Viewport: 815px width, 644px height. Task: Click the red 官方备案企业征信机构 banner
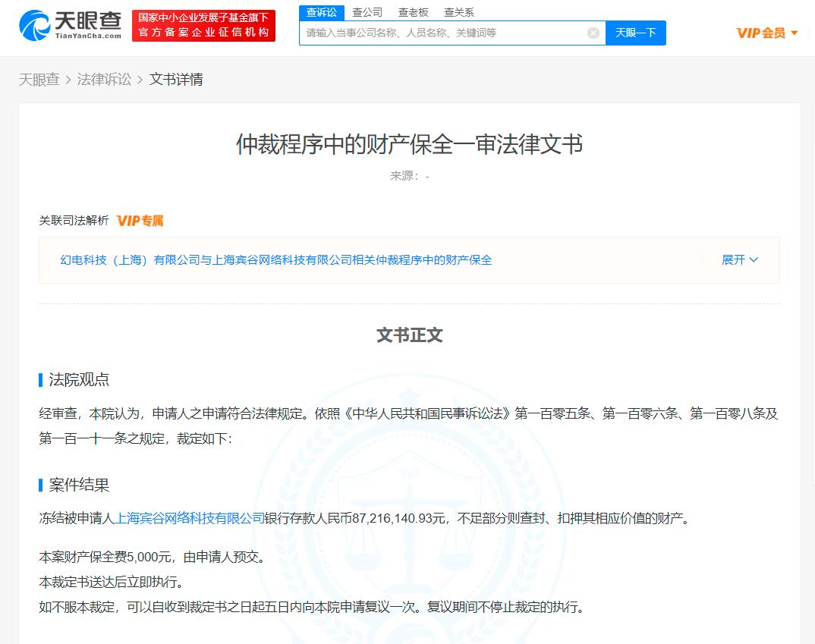(203, 26)
